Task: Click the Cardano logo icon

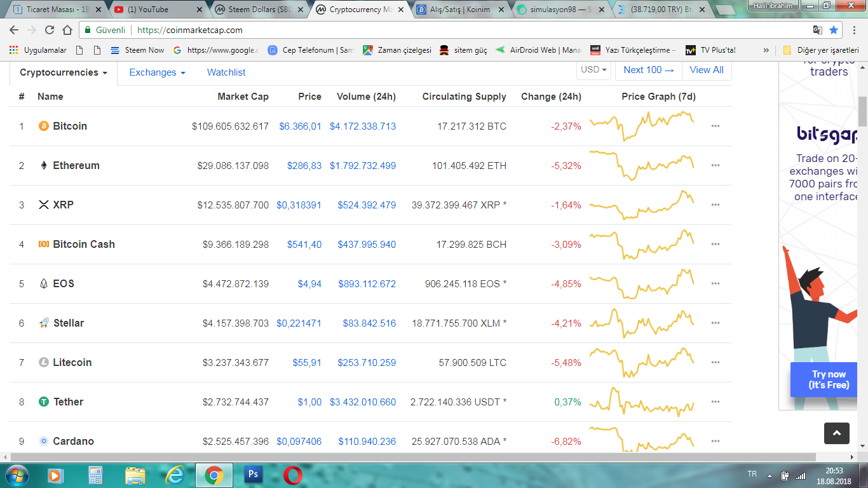Action: 44,441
